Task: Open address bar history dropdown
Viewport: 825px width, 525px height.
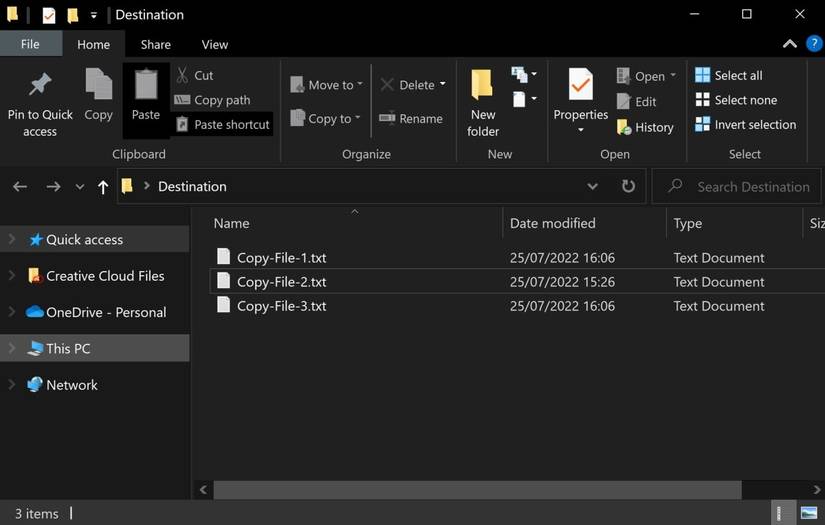Action: coord(592,186)
